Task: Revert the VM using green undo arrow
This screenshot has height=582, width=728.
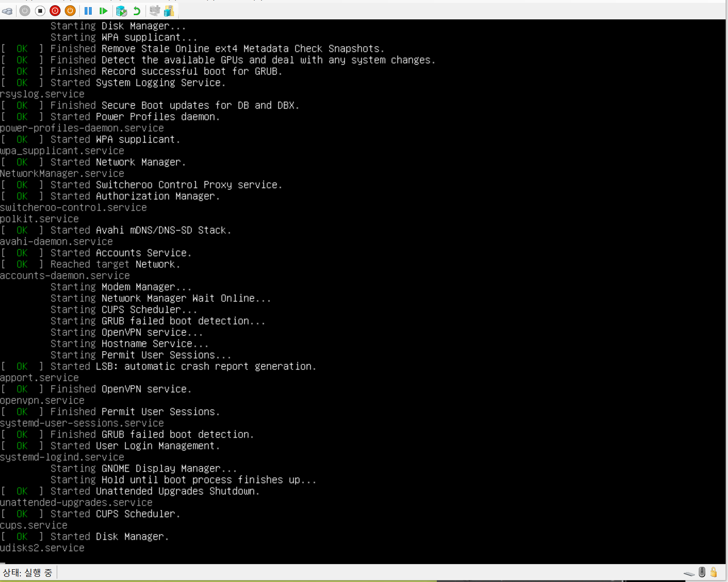Action: click(137, 10)
